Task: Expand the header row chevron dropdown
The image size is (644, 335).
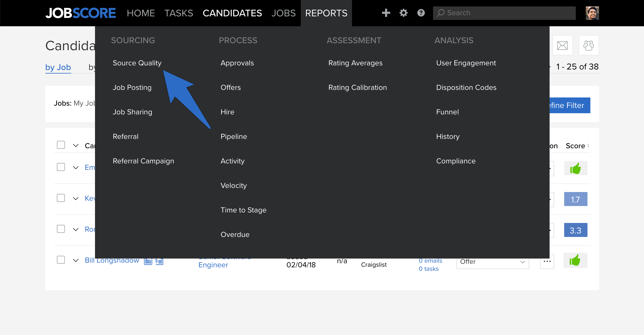Action: click(76, 146)
